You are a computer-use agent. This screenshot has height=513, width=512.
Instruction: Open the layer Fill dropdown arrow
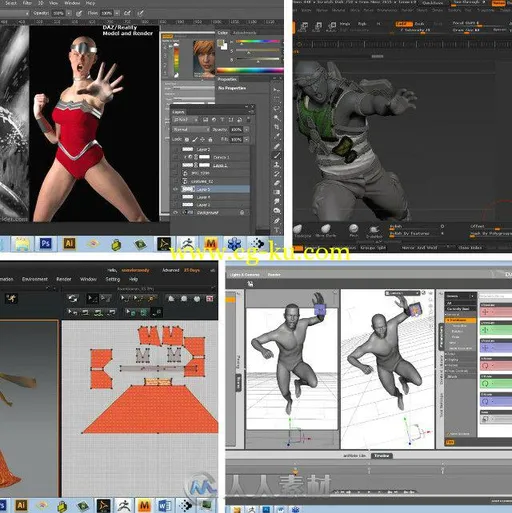[246, 139]
